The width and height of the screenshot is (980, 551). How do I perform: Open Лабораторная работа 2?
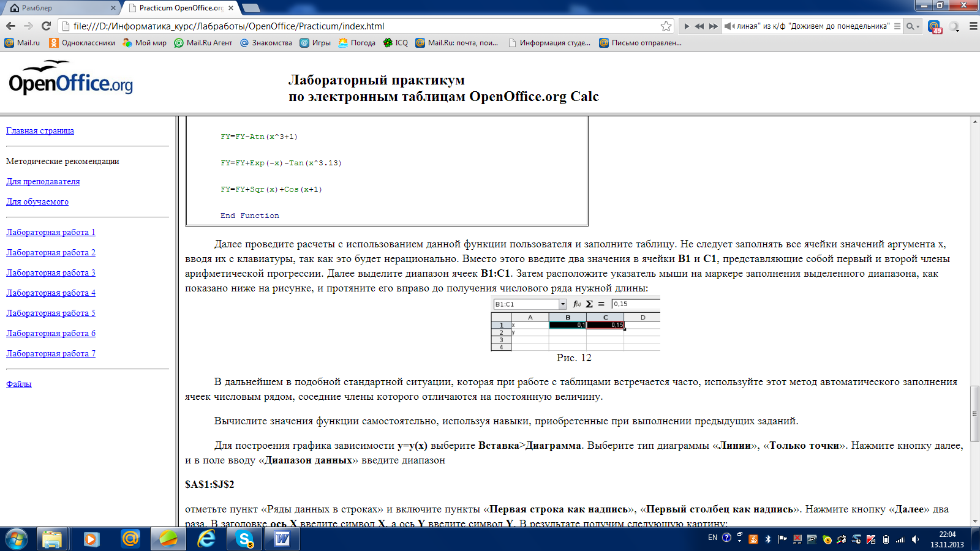click(51, 252)
